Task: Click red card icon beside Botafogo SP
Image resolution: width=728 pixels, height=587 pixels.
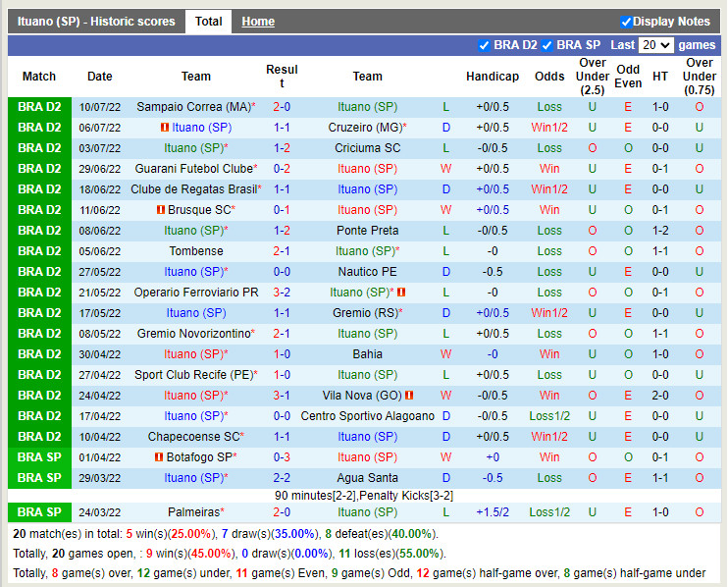Action: pyautogui.click(x=158, y=457)
